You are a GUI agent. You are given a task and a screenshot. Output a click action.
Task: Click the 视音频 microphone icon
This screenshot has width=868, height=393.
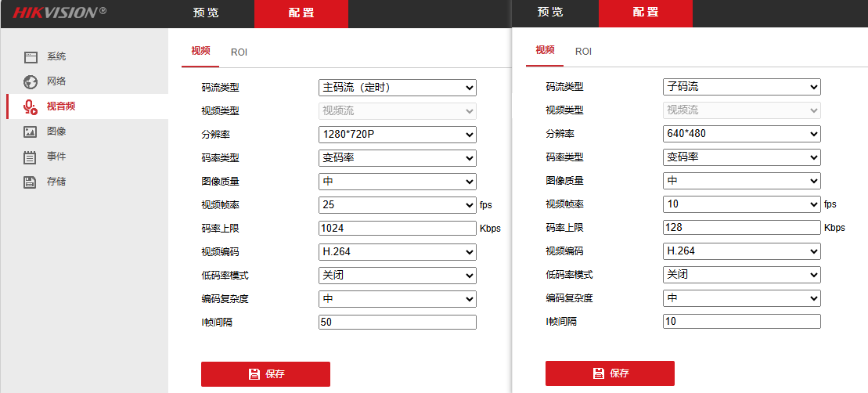pos(31,106)
